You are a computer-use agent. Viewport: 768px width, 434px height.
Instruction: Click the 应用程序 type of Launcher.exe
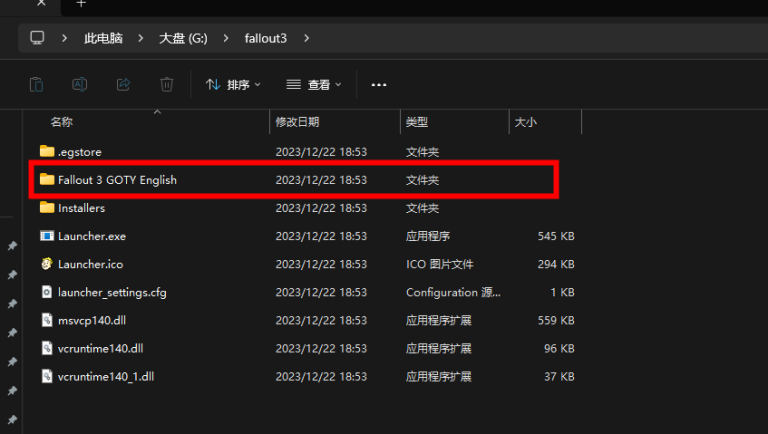(x=428, y=236)
